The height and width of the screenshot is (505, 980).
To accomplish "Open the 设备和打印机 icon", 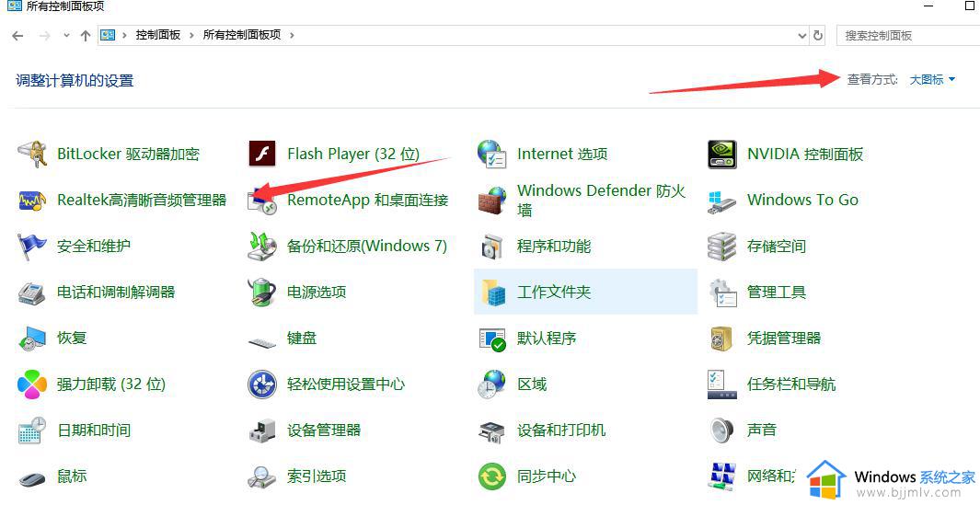I will pos(492,431).
